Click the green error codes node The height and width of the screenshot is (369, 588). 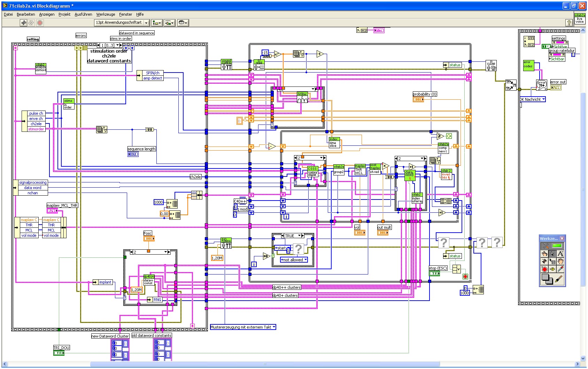[x=528, y=66]
